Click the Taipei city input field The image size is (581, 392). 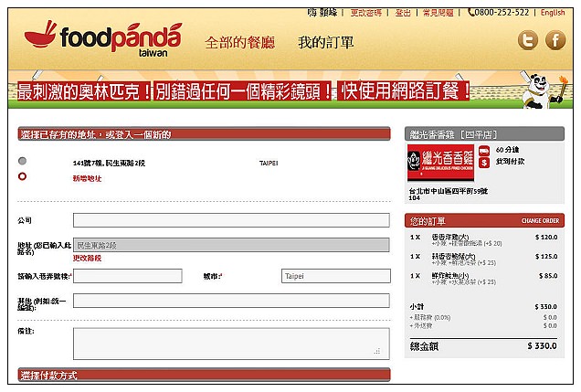coord(335,276)
